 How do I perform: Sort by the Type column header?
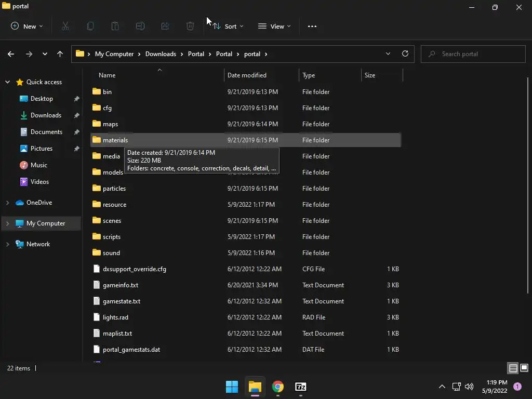click(330, 75)
